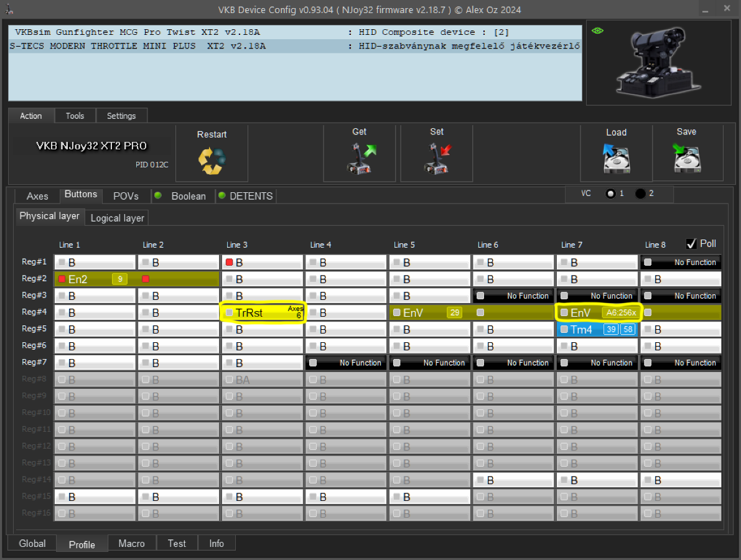The width and height of the screenshot is (741, 560).
Task: Click the PID 012C label
Action: (152, 164)
